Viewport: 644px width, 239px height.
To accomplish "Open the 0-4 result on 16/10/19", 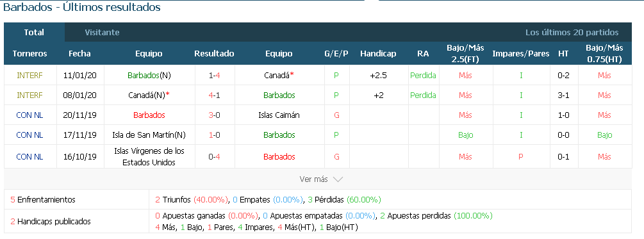I will [214, 156].
